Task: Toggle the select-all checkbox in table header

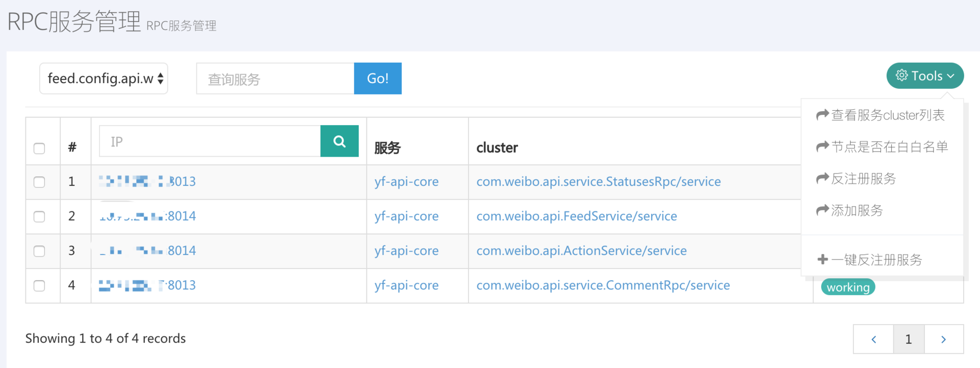Action: (39, 149)
